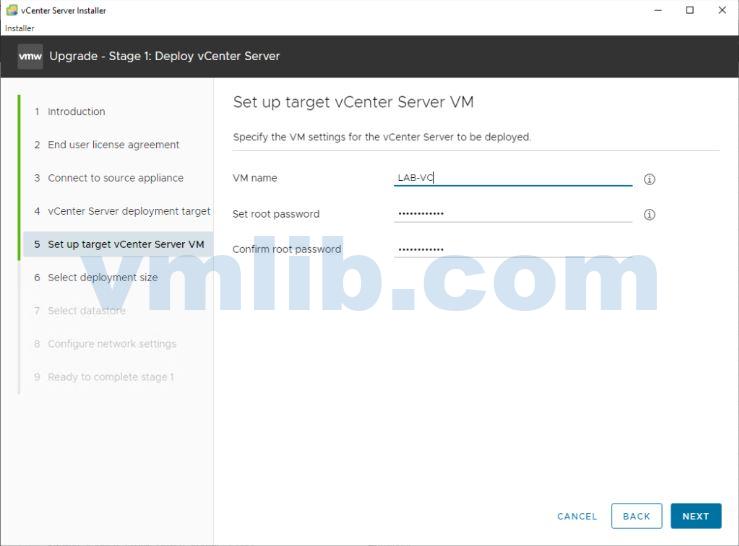
Task: Focus the Set root password field
Action: [x=513, y=214]
